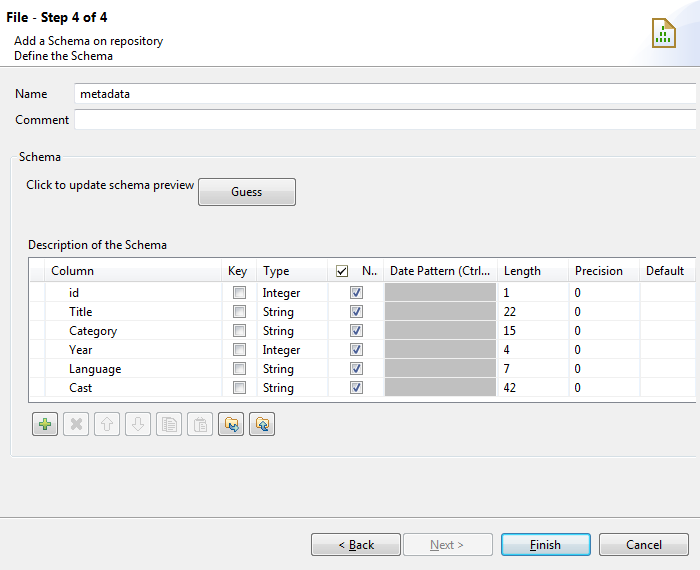Image resolution: width=700 pixels, height=570 pixels.
Task: Tick Key checkbox in the Cast row
Action: pos(239,388)
